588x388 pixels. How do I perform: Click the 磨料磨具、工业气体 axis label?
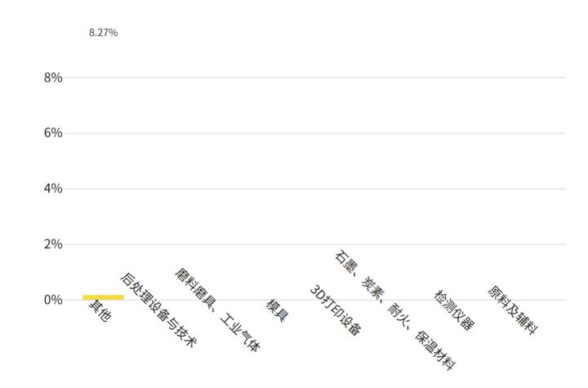(x=217, y=310)
